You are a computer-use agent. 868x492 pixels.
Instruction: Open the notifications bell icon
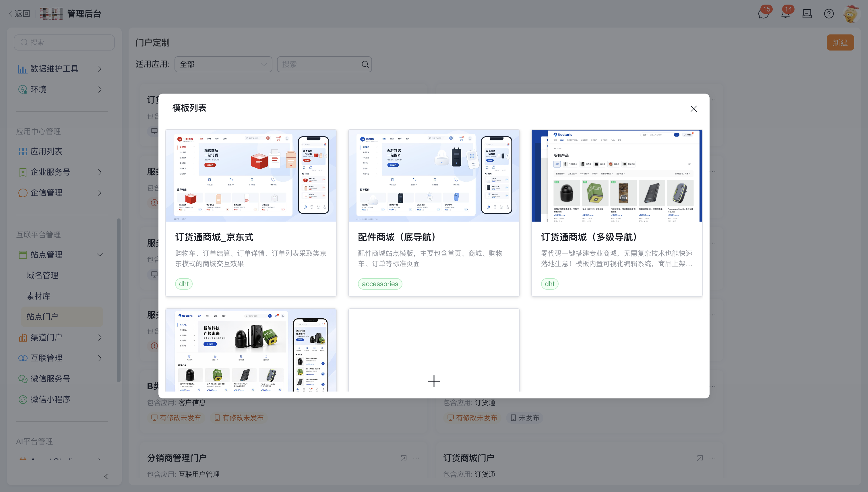click(x=785, y=14)
